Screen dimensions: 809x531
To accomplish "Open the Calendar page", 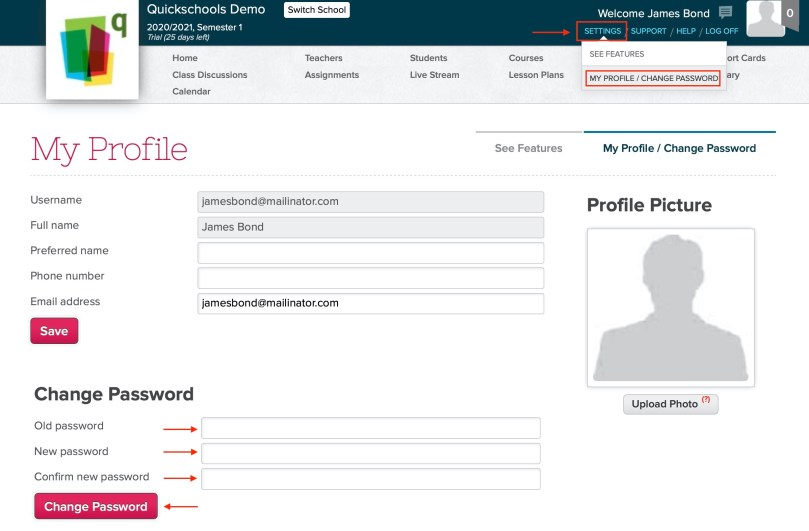I will coord(191,91).
